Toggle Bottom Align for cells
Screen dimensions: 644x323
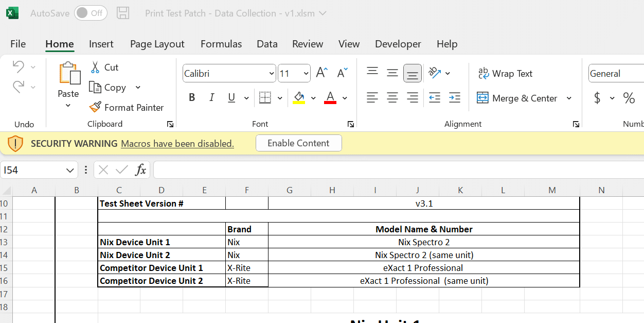tap(413, 73)
